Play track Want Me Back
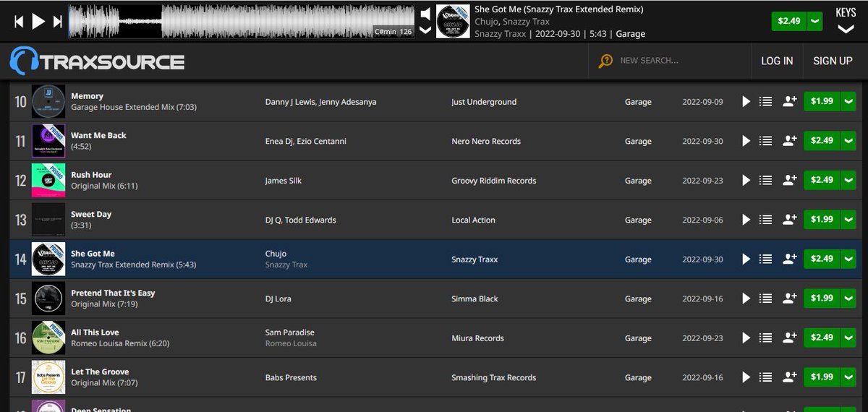Screen dimensions: 868x412 tap(746, 141)
